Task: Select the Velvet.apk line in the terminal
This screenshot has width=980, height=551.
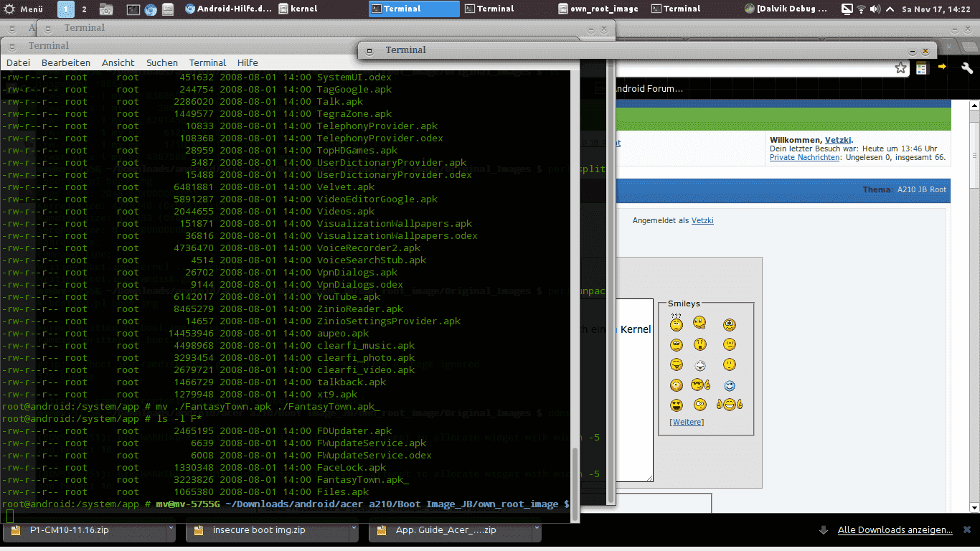Action: coord(188,187)
